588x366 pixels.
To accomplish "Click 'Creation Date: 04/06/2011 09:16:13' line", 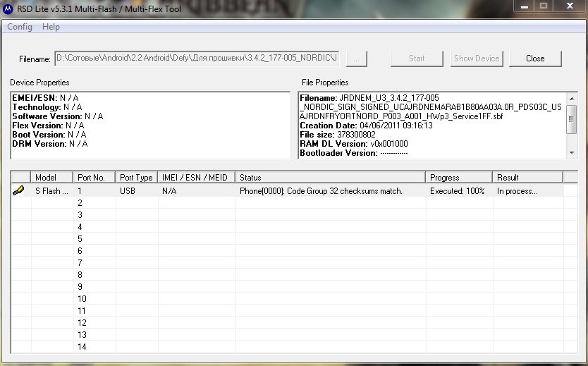I will [366, 126].
